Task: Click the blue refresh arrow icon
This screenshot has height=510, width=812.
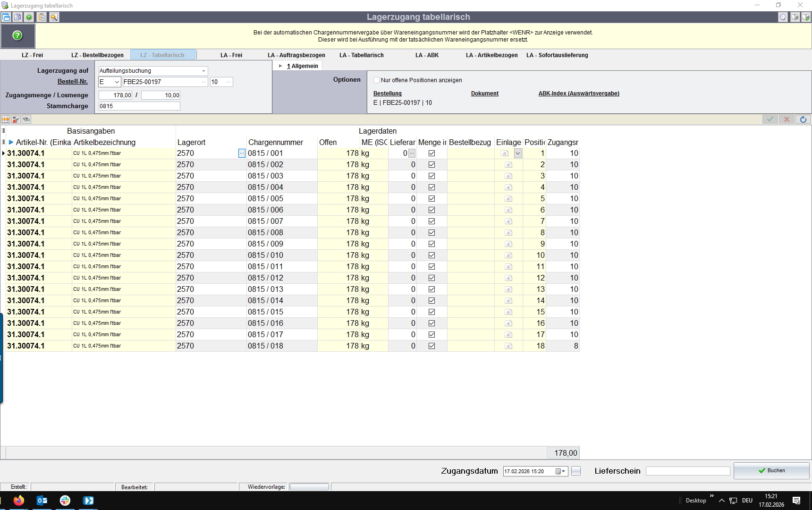Action: point(803,119)
